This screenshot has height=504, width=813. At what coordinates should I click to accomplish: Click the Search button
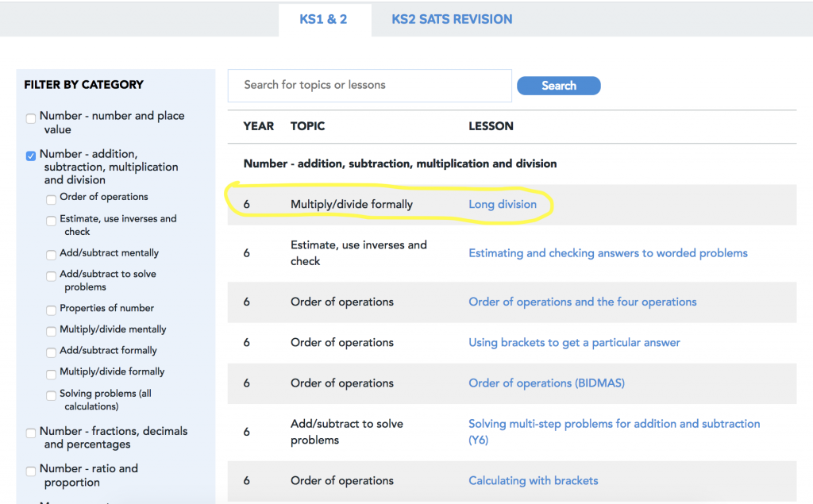pyautogui.click(x=558, y=85)
